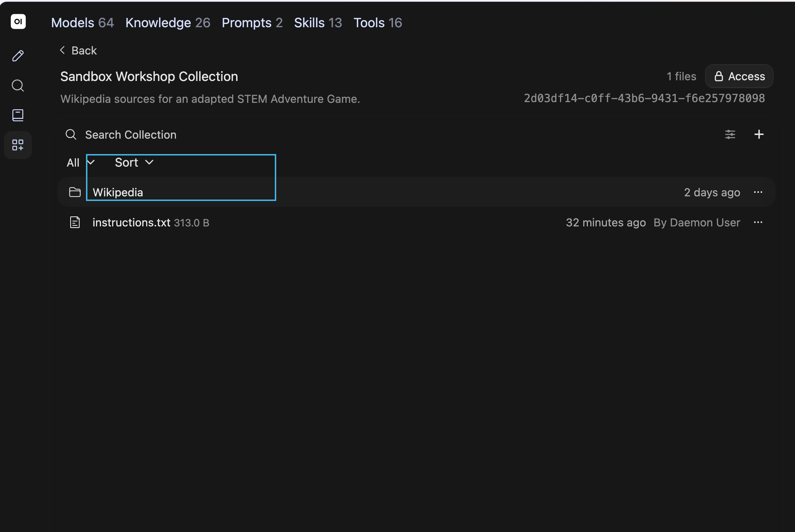Edit the Sandbox Workshop Collection title
The width and height of the screenshot is (795, 532).
(149, 77)
